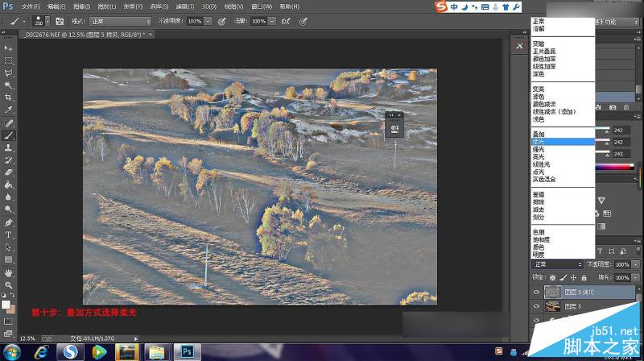Toggle visibility of 图层 5 拷贝 layer
This screenshot has height=361, width=644.
pos(536,292)
